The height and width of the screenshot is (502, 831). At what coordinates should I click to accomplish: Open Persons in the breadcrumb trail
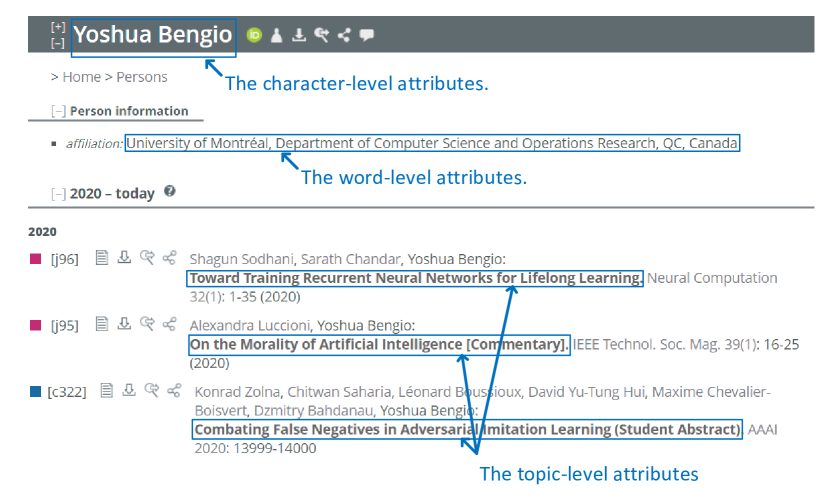pyautogui.click(x=142, y=77)
